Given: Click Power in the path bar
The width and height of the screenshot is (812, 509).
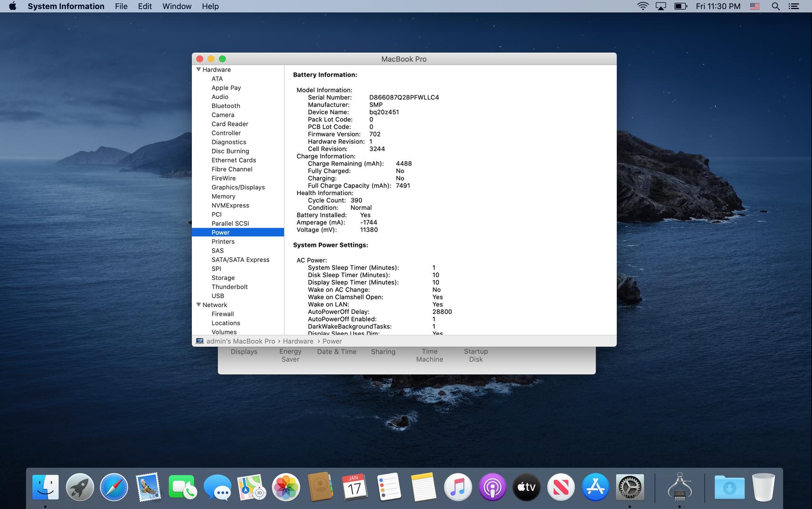Looking at the screenshot, I should (332, 341).
